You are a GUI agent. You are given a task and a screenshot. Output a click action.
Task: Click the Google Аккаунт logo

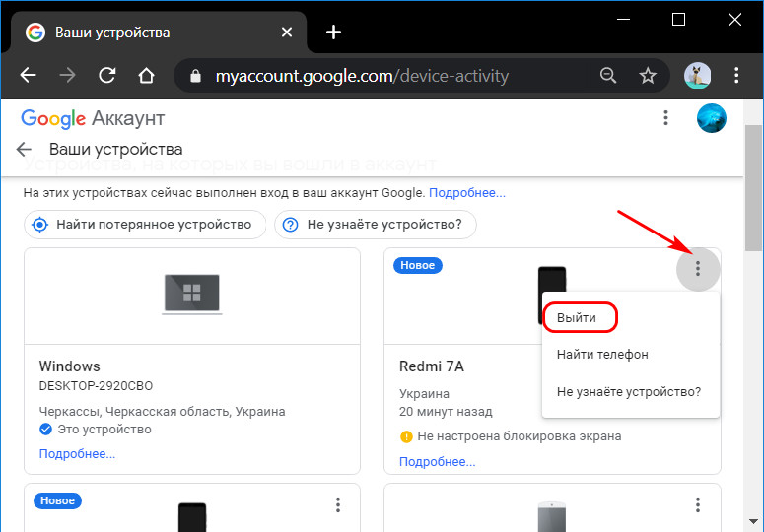93,118
